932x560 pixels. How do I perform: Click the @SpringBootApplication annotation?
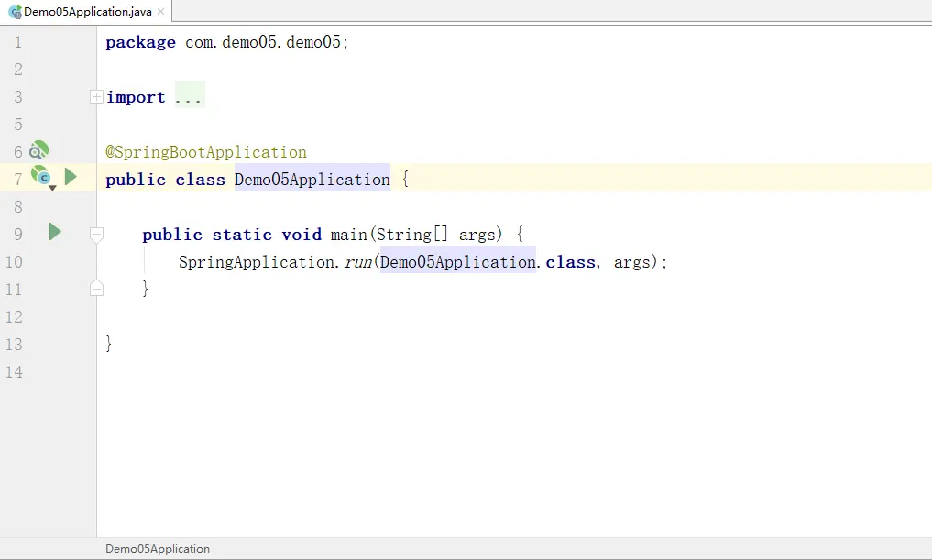pyautogui.click(x=206, y=152)
